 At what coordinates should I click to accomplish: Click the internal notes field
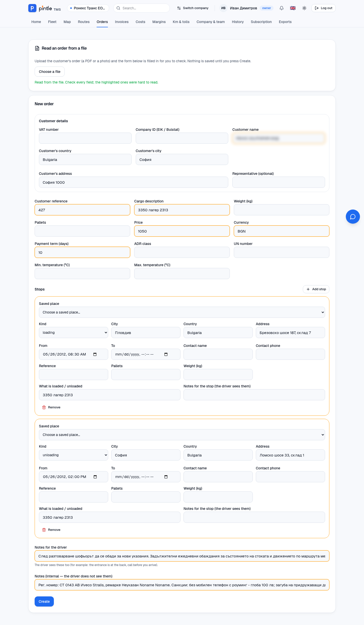click(x=182, y=585)
